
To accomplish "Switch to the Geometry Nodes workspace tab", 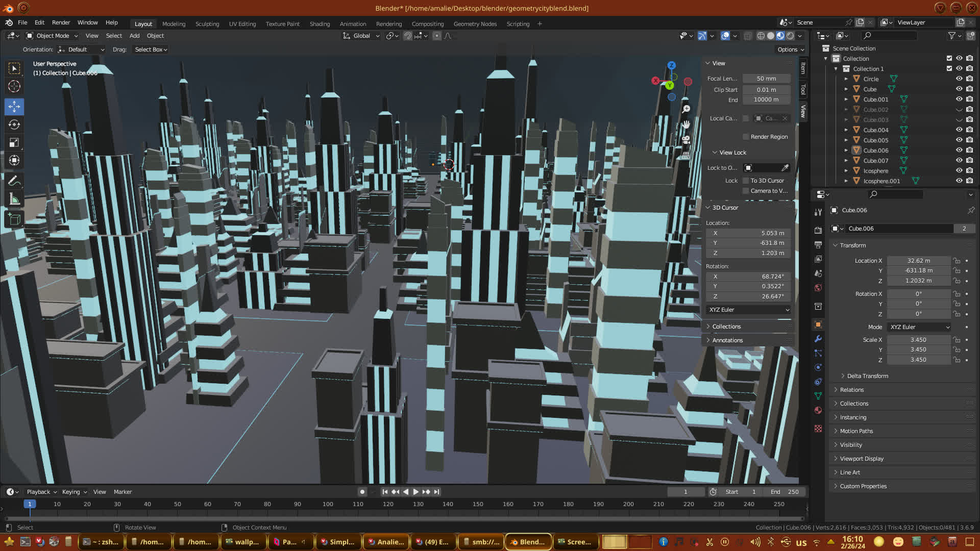I will click(475, 24).
